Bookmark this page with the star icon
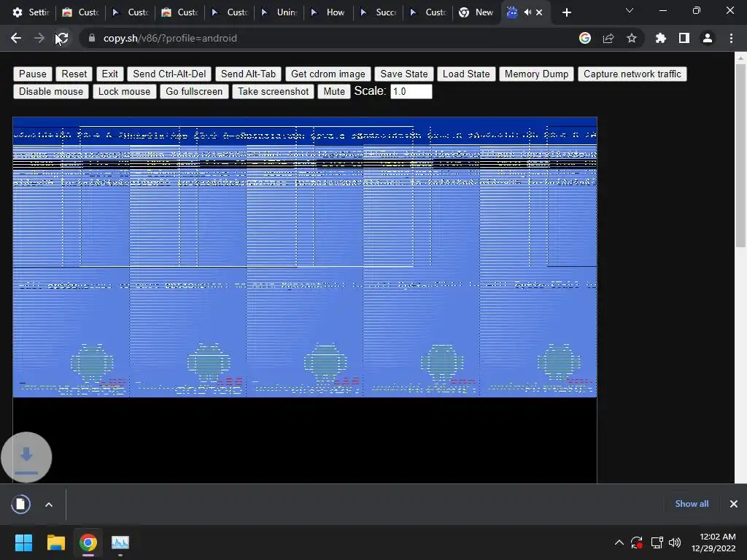 [x=632, y=38]
